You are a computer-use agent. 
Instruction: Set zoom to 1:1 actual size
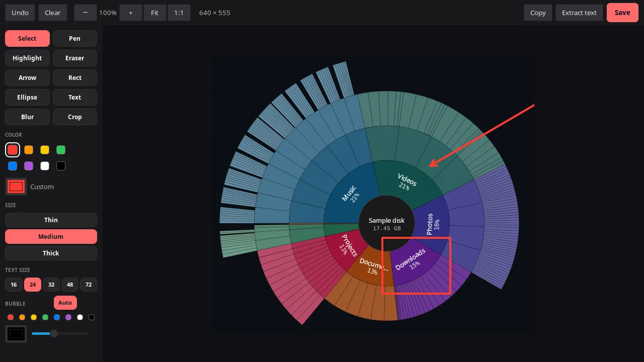click(179, 13)
